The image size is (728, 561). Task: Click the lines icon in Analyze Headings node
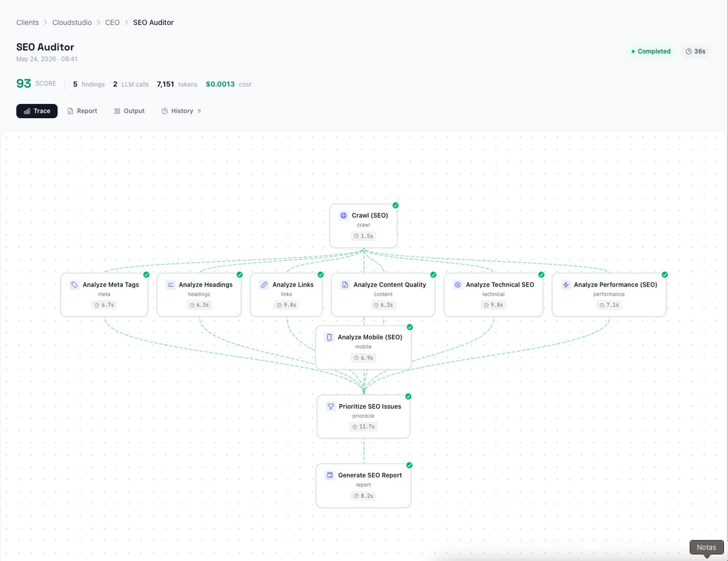point(171,285)
